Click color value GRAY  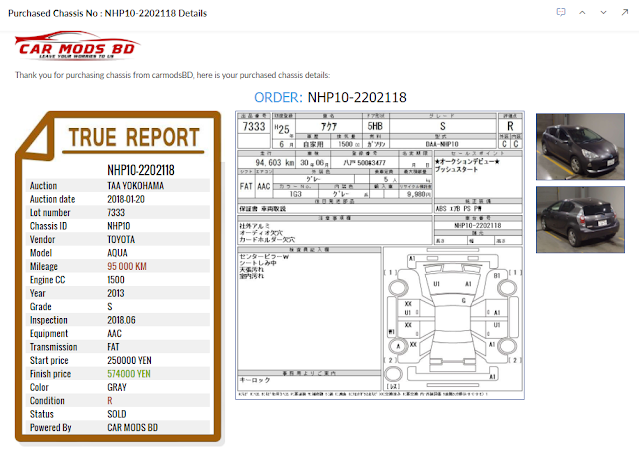click(117, 387)
